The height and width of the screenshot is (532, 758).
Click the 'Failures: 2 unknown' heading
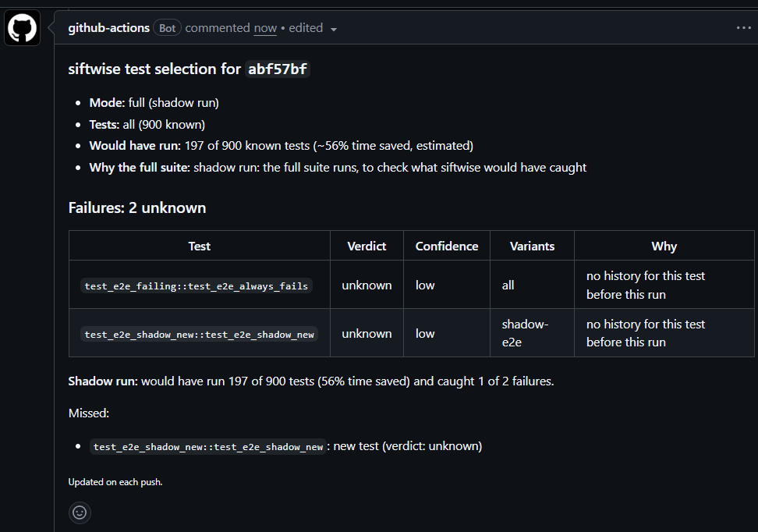tap(137, 207)
